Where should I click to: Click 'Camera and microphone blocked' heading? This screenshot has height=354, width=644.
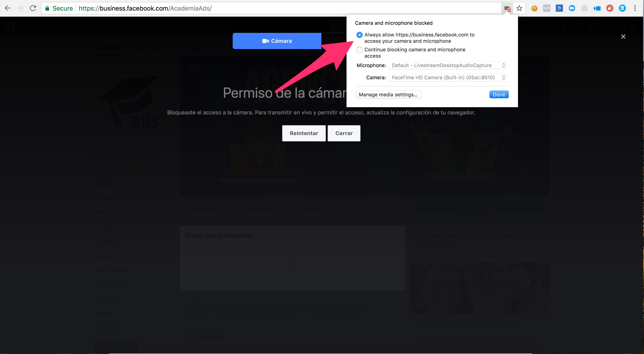pyautogui.click(x=394, y=23)
